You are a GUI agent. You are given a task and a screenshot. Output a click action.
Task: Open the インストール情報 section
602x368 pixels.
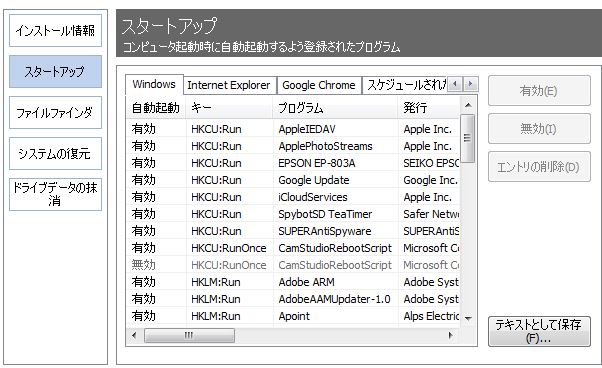click(55, 31)
